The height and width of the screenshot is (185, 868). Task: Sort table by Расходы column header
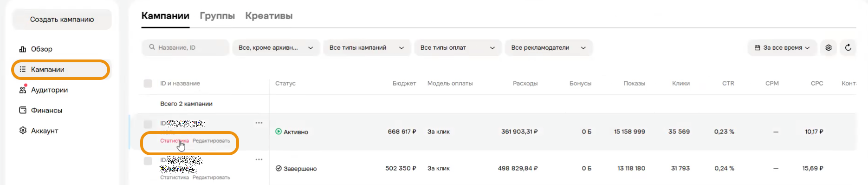[525, 83]
